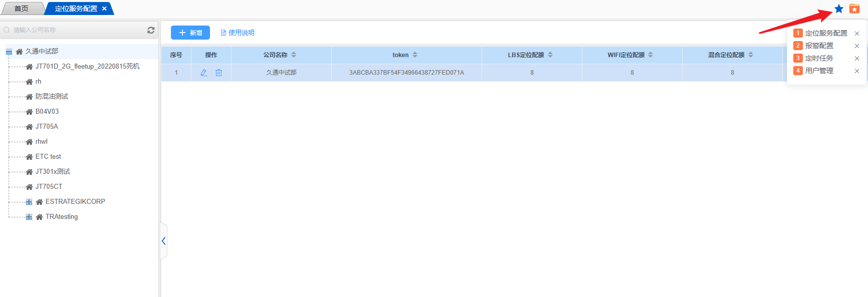Click the blue star favorites icon
This screenshot has height=297, width=868.
click(838, 9)
